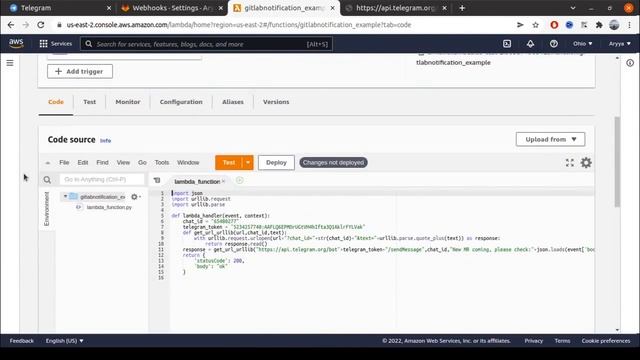Open the AWS home logo
Screen dimensions: 640x360
[x=16, y=43]
